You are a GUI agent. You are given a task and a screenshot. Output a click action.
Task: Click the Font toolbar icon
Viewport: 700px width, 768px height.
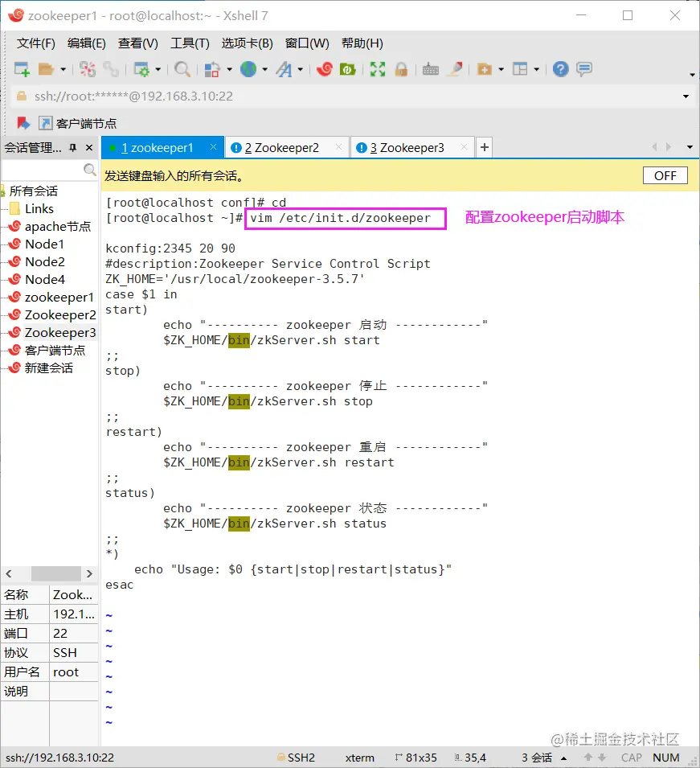284,69
